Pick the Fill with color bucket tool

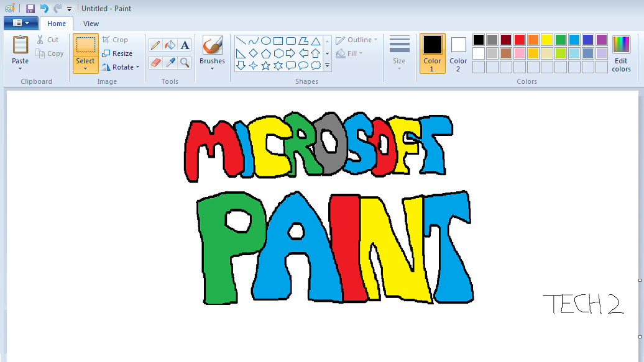tap(170, 45)
